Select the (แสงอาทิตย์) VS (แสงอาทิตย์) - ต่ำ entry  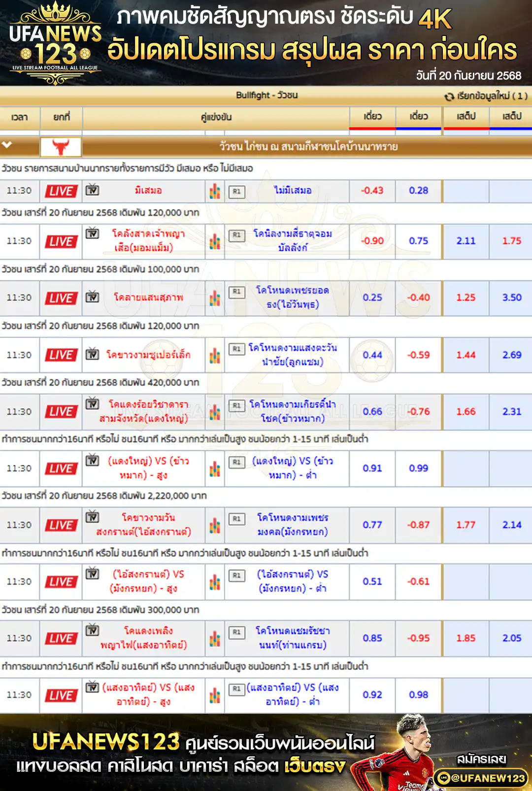tap(293, 694)
